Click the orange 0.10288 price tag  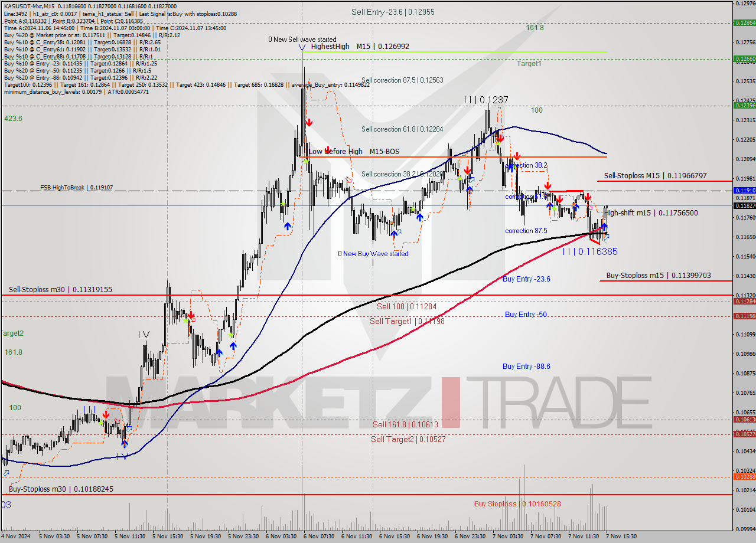pos(744,476)
